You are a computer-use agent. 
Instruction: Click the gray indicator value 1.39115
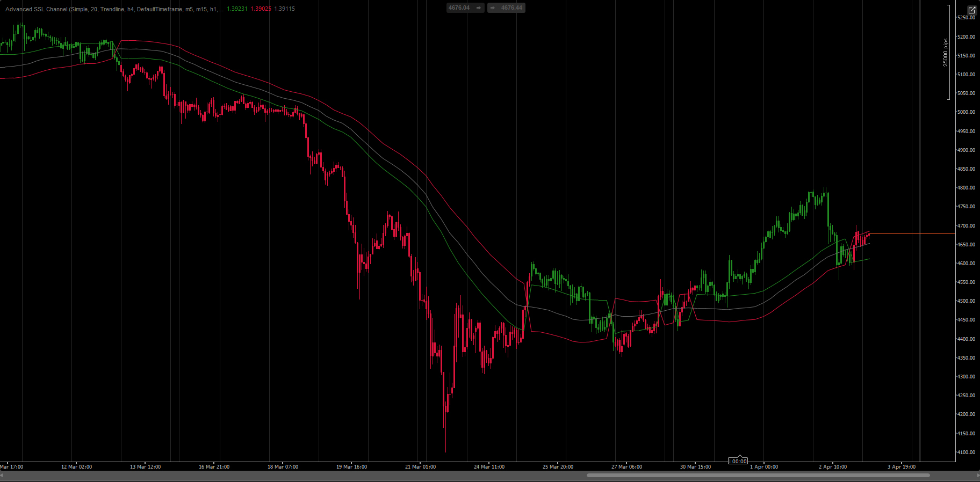(x=284, y=9)
